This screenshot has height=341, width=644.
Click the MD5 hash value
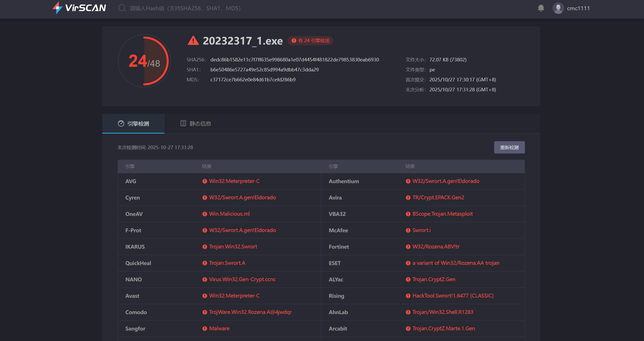(253, 80)
